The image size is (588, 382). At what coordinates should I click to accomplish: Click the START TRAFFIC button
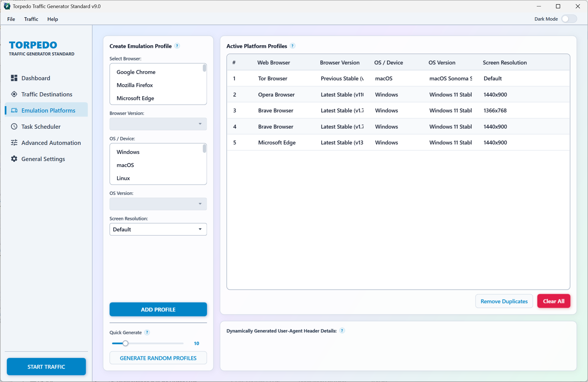[x=46, y=367]
